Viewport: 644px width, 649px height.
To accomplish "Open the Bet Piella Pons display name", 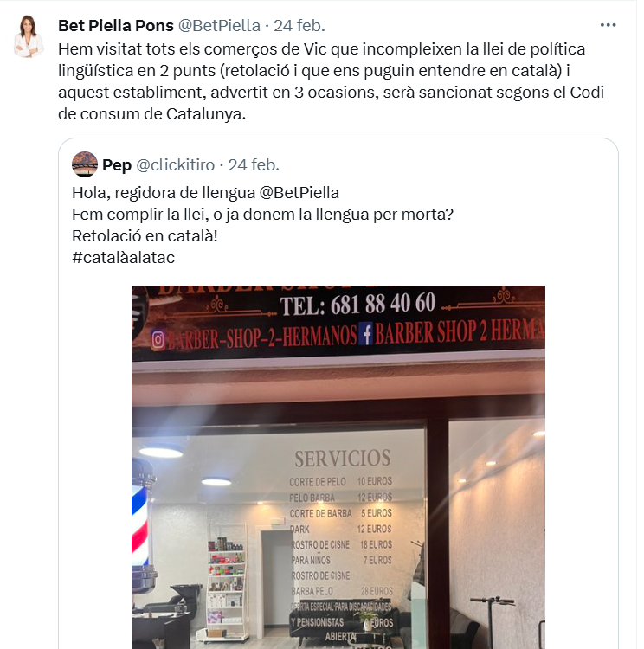I will (x=115, y=26).
